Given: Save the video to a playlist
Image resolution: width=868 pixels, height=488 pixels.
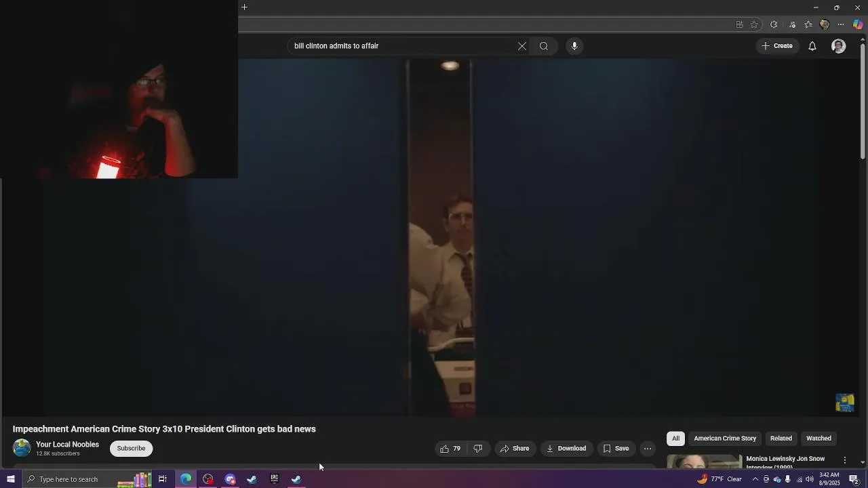Looking at the screenshot, I should coord(616,449).
